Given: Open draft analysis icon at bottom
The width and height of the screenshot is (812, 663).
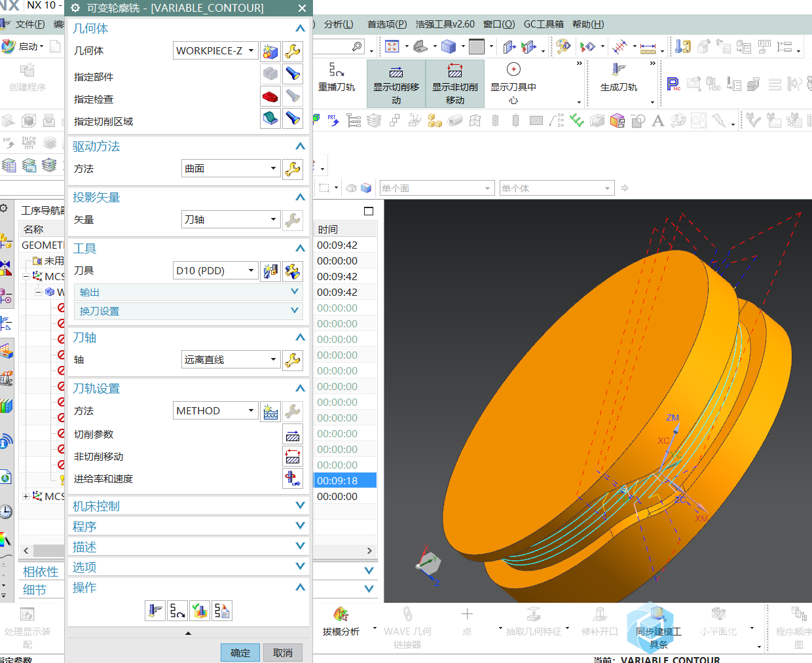Looking at the screenshot, I should [341, 621].
